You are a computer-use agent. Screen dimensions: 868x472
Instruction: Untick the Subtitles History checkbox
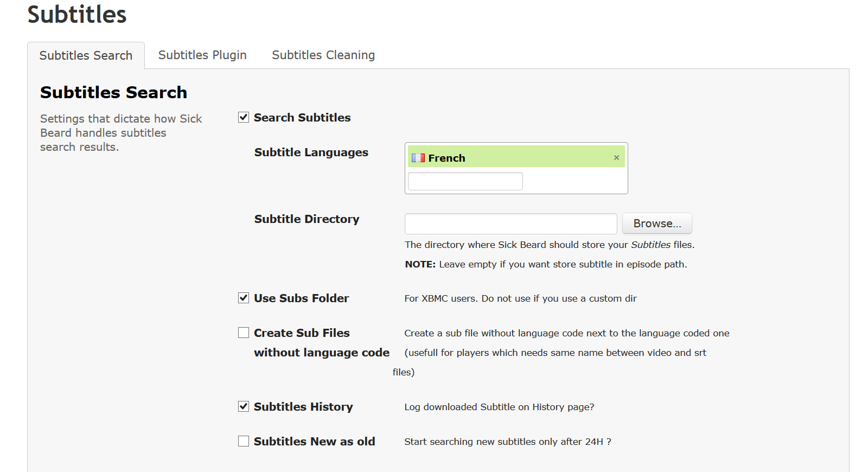pos(244,406)
